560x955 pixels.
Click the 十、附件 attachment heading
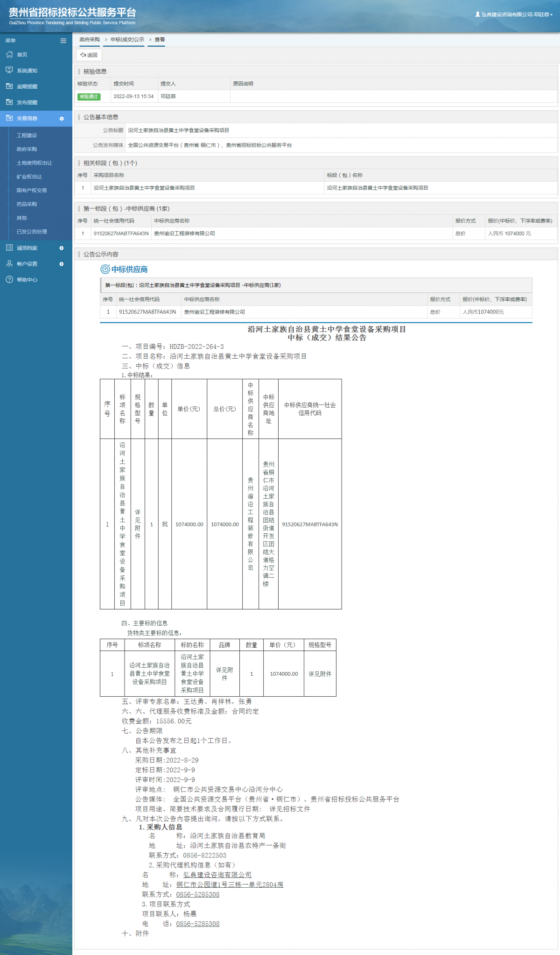click(x=135, y=933)
